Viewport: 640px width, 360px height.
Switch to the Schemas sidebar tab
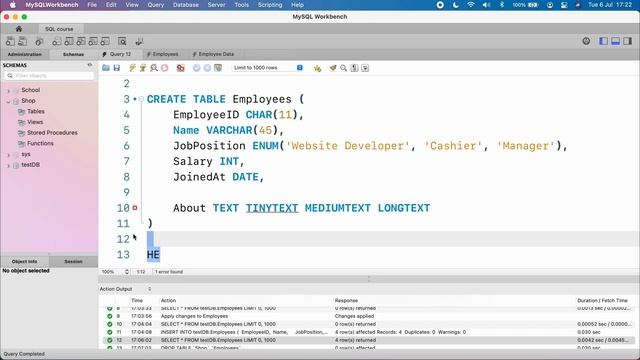click(73, 54)
